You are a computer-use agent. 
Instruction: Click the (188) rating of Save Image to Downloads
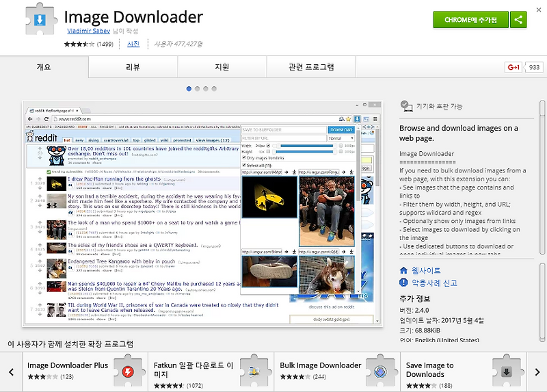coord(446,386)
